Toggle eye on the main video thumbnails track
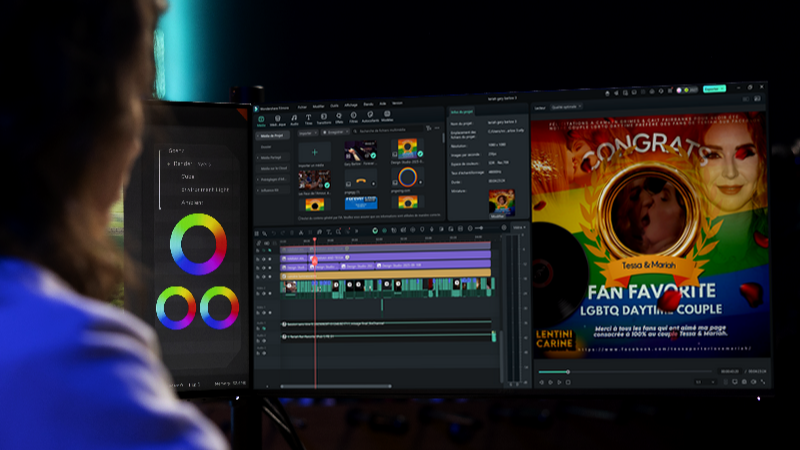This screenshot has width=800, height=450. 270,294
